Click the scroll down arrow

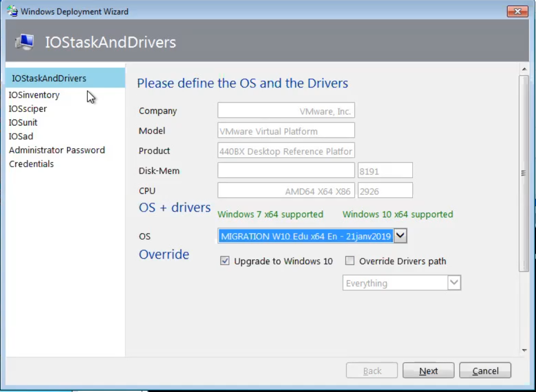524,350
